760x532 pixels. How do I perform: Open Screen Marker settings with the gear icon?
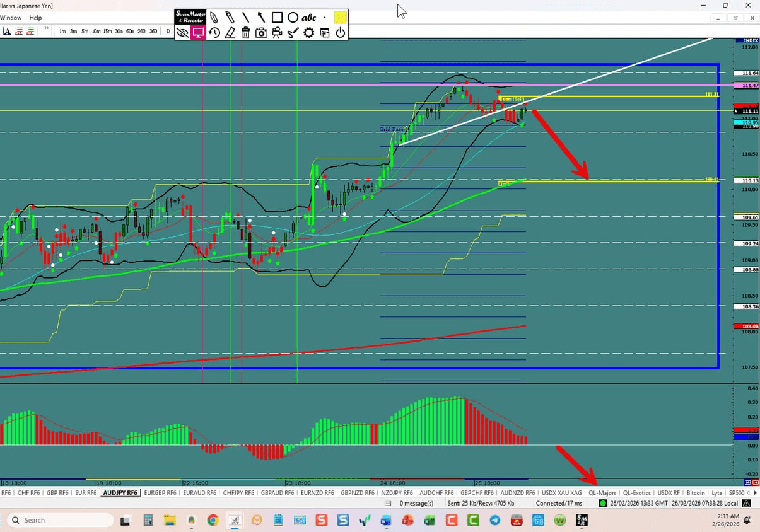308,33
